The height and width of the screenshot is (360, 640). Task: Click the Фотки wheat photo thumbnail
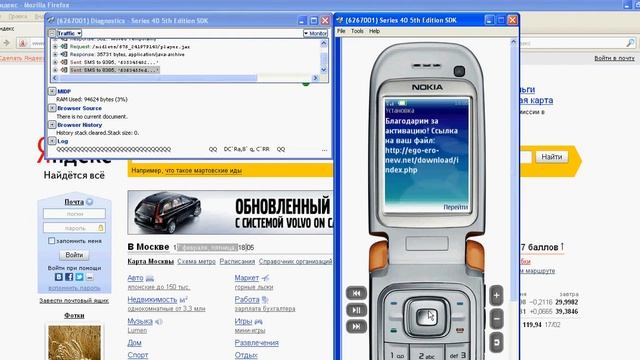[x=74, y=342]
